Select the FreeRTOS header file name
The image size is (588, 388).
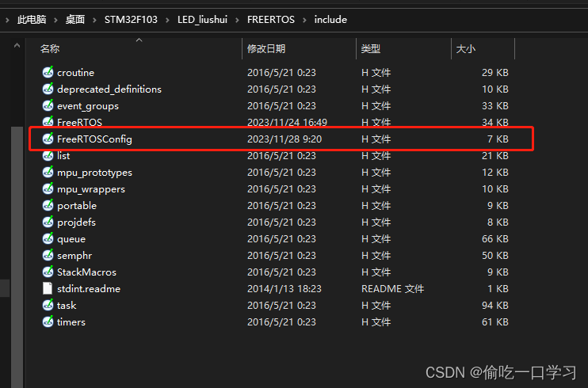click(x=79, y=122)
